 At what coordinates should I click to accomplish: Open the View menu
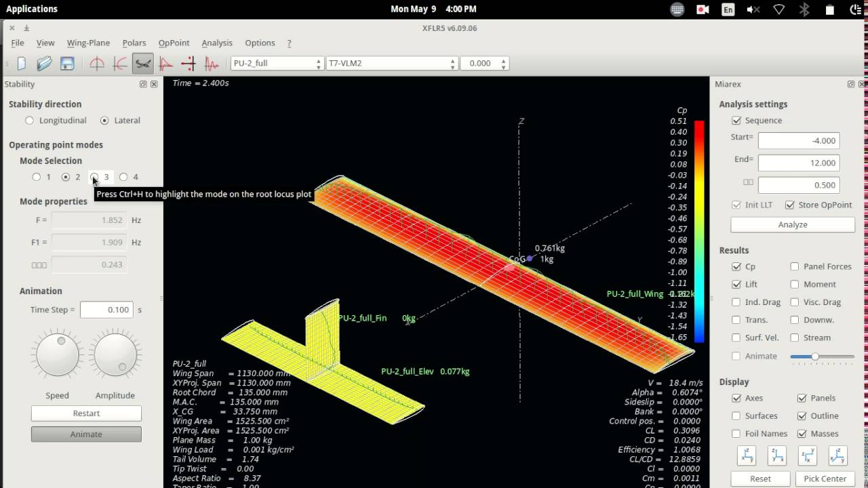[x=45, y=43]
